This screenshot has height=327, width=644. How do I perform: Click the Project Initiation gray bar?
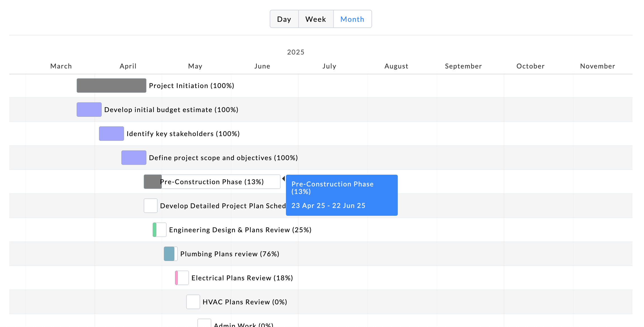[111, 86]
